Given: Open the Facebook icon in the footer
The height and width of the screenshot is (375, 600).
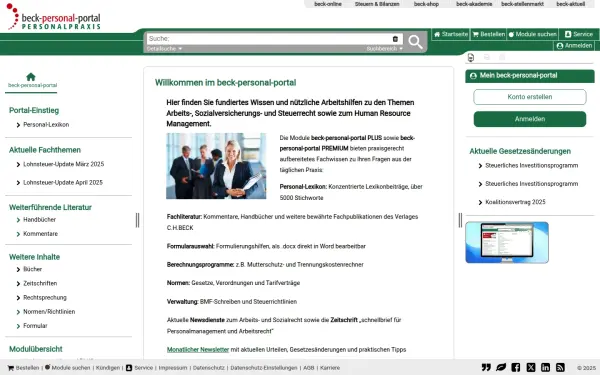Looking at the screenshot, I should point(515,367).
